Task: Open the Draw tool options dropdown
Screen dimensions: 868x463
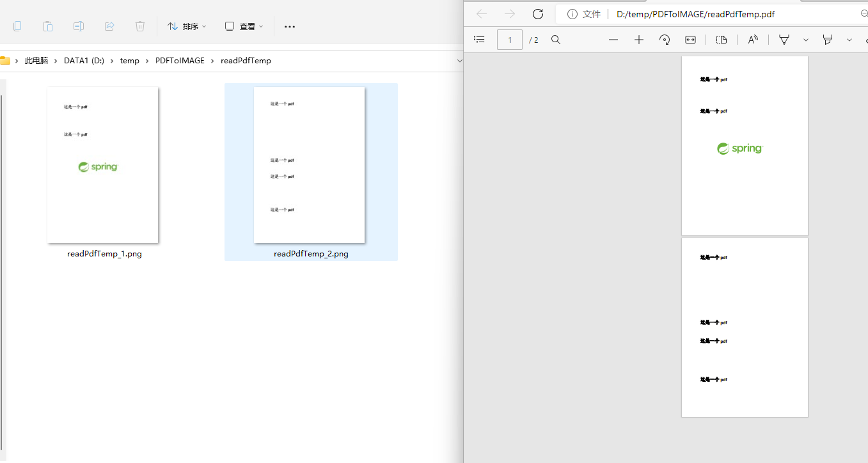Action: (x=806, y=40)
